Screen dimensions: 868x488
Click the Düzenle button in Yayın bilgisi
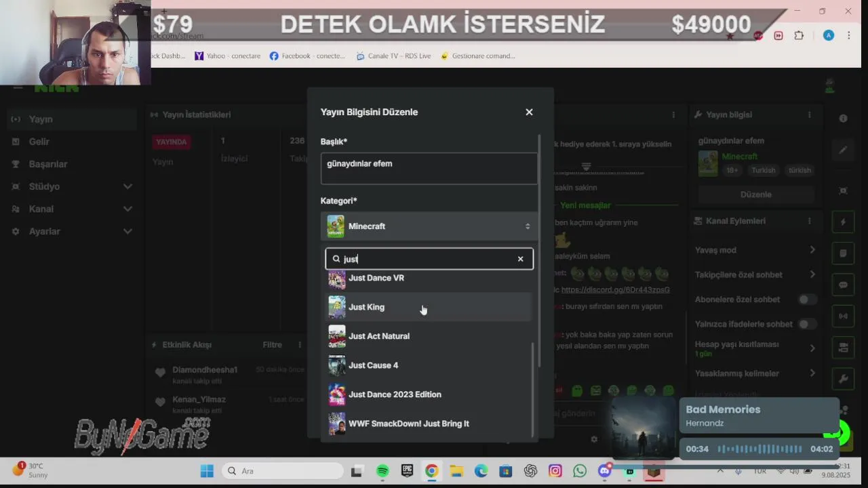(x=756, y=195)
